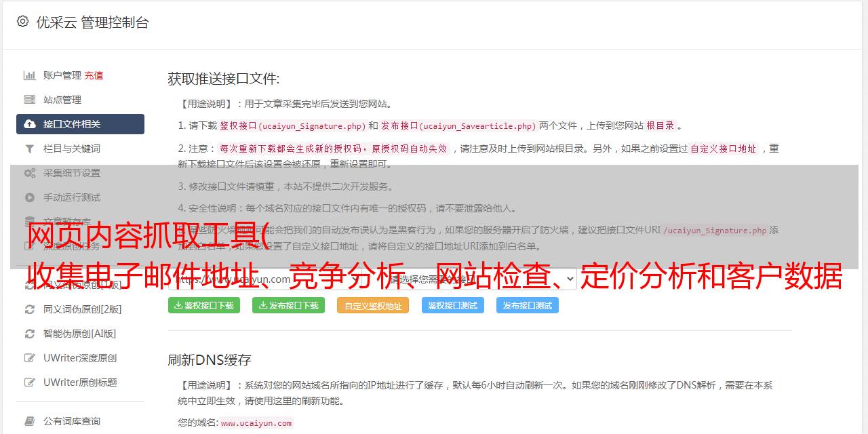Image resolution: width=868 pixels, height=434 pixels.
Task: Click the 发布接口(ucaiyun_Savearticle.php) code text
Action: point(458,126)
